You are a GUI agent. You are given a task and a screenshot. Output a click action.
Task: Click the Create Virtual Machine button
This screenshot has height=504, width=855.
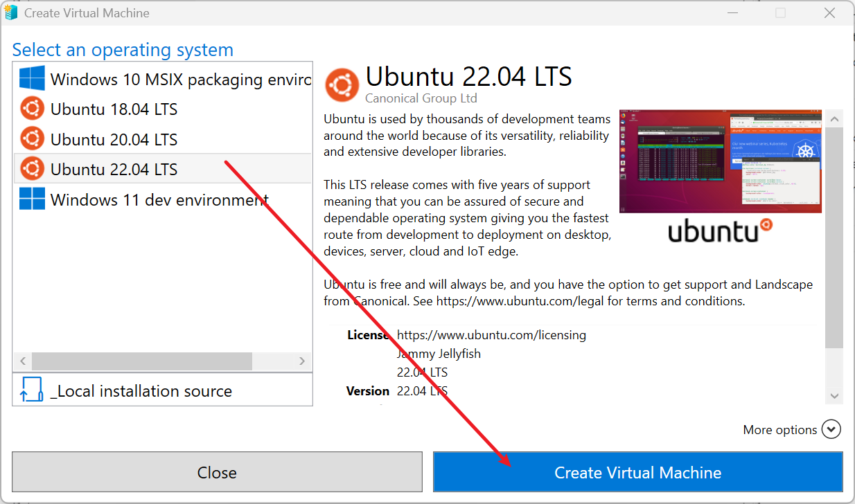click(x=637, y=472)
